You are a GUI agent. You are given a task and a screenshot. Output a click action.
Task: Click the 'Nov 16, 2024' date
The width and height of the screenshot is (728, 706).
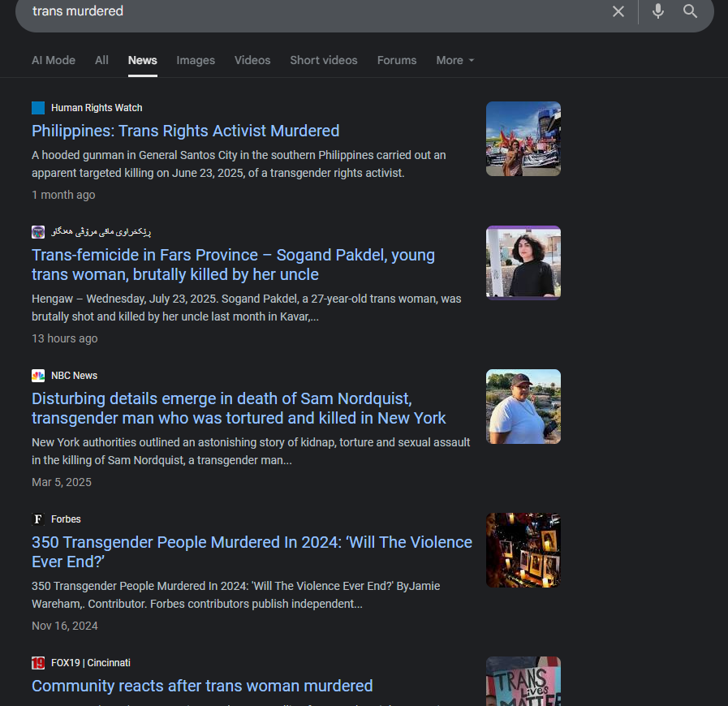tap(65, 626)
